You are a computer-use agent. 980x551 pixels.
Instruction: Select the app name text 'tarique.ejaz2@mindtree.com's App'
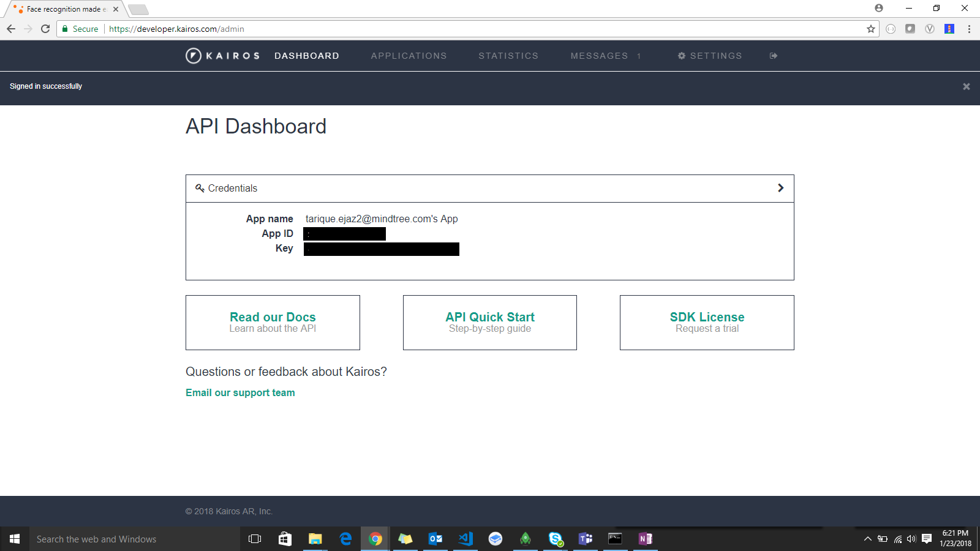click(382, 219)
